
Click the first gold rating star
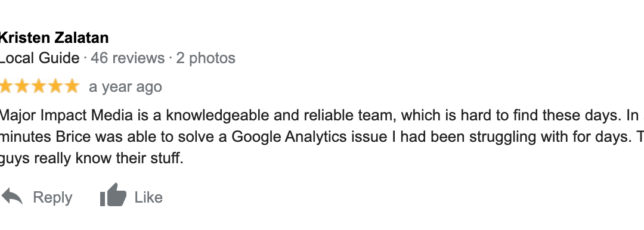(x=6, y=86)
